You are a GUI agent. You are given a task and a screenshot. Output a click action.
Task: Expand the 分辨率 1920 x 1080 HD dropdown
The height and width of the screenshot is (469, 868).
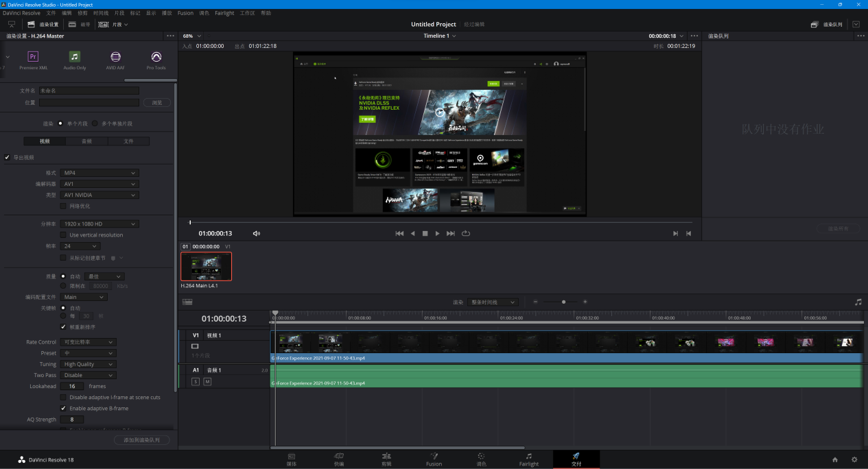point(99,224)
